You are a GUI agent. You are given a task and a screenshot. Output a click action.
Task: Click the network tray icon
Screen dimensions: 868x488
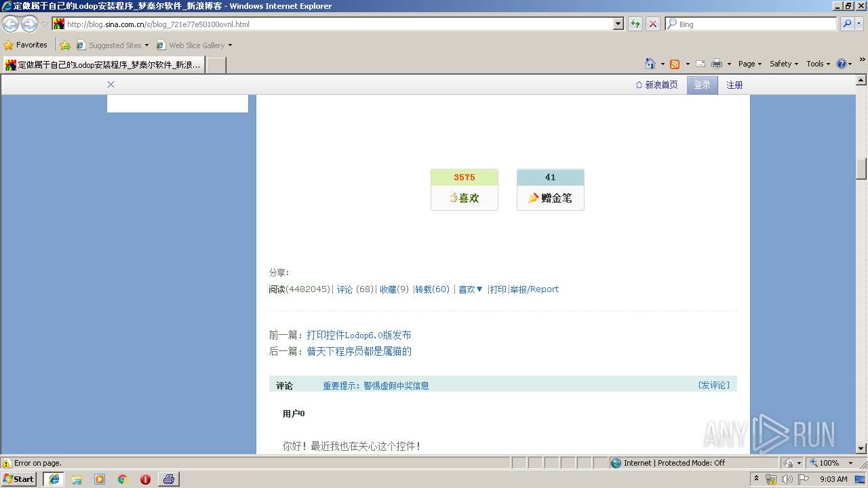[x=771, y=479]
